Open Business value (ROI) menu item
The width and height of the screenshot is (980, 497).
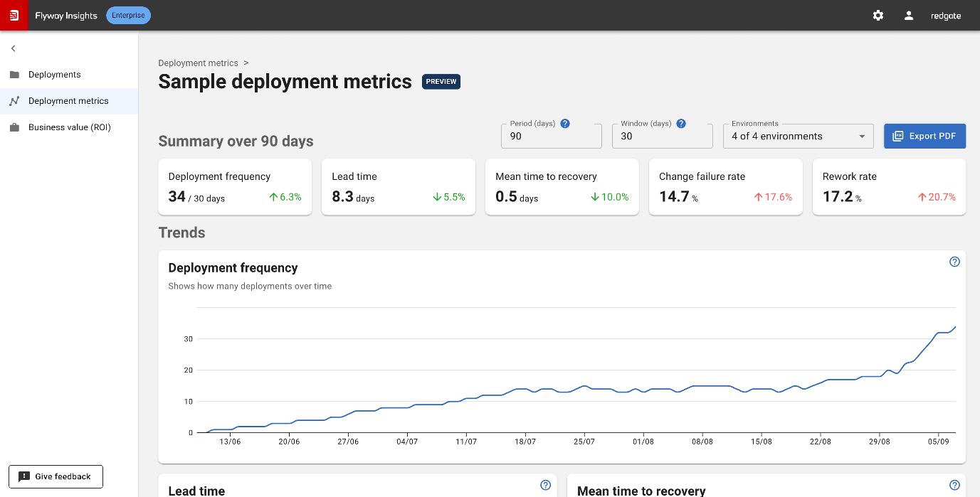tap(69, 127)
